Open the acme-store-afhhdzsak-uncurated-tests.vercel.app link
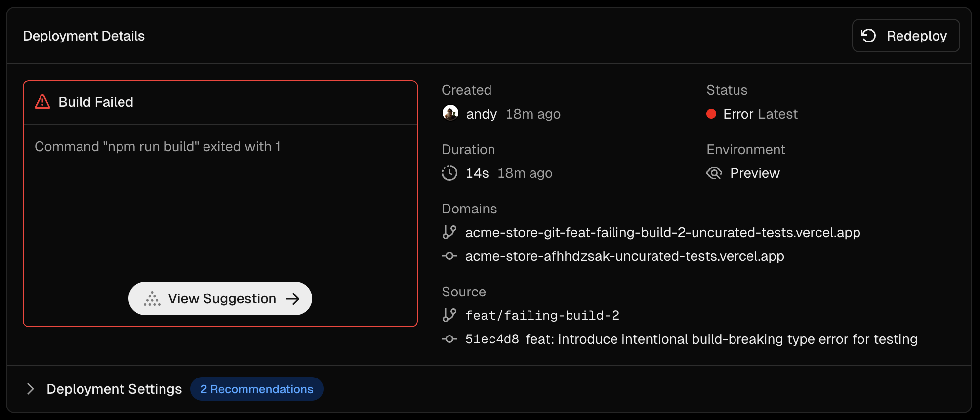This screenshot has height=420, width=980. [625, 256]
